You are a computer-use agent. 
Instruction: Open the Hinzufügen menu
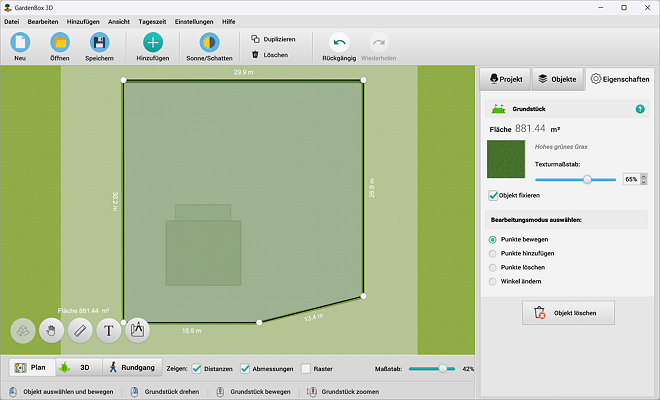pyautogui.click(x=83, y=21)
